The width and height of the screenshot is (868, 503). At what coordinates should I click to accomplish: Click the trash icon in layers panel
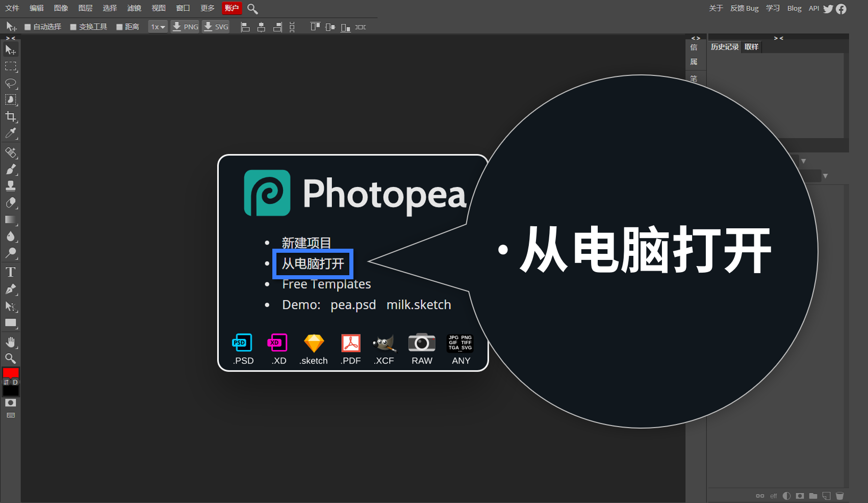click(x=840, y=496)
